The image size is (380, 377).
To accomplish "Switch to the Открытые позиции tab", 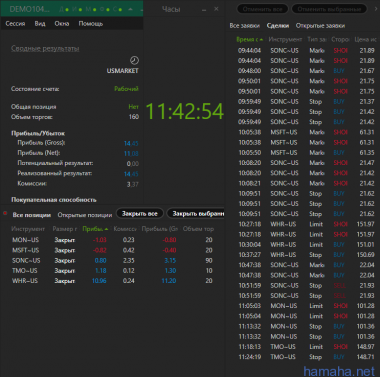I will pyautogui.click(x=85, y=215).
